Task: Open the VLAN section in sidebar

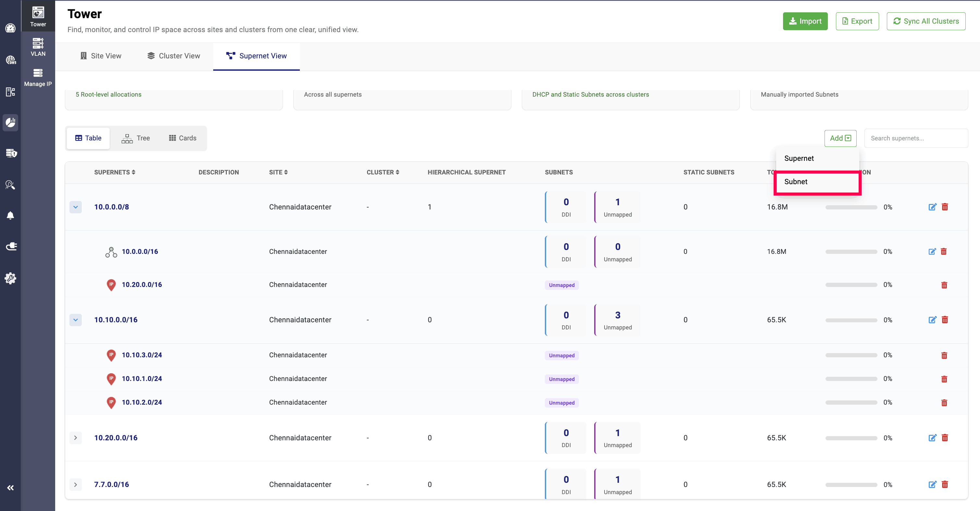Action: (x=38, y=47)
